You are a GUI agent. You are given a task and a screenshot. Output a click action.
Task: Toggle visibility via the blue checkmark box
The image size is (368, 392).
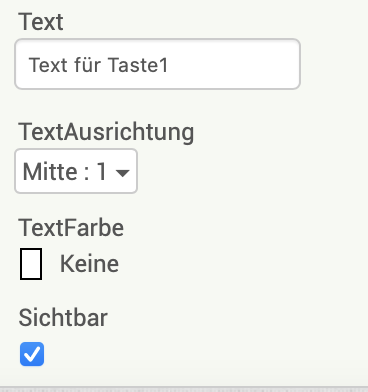coord(32,354)
